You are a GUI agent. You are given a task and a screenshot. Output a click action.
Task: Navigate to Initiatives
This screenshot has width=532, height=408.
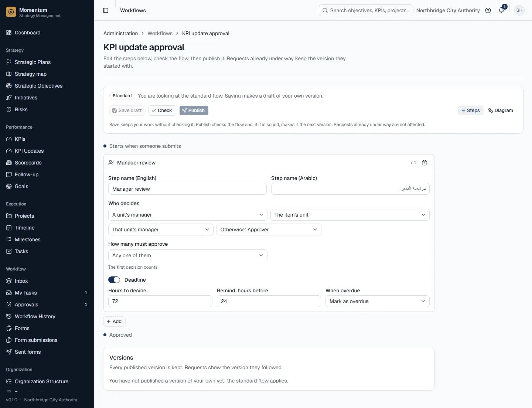[x=47, y=98]
